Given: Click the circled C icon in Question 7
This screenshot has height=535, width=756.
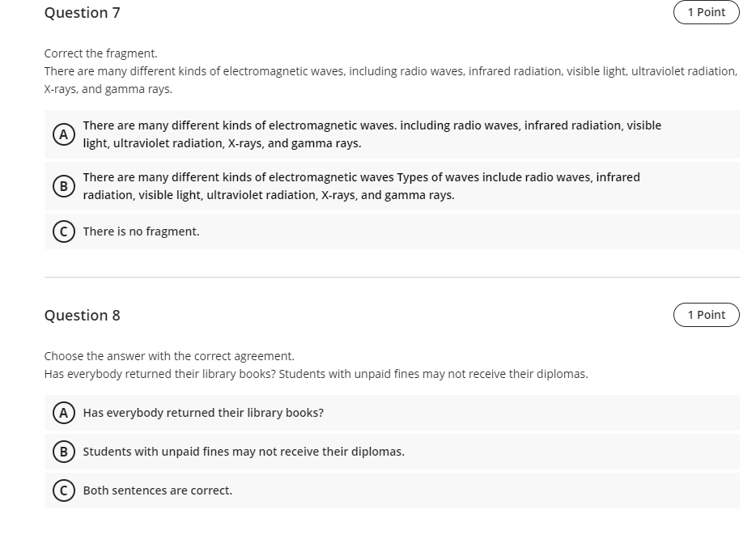Looking at the screenshot, I should [x=64, y=231].
